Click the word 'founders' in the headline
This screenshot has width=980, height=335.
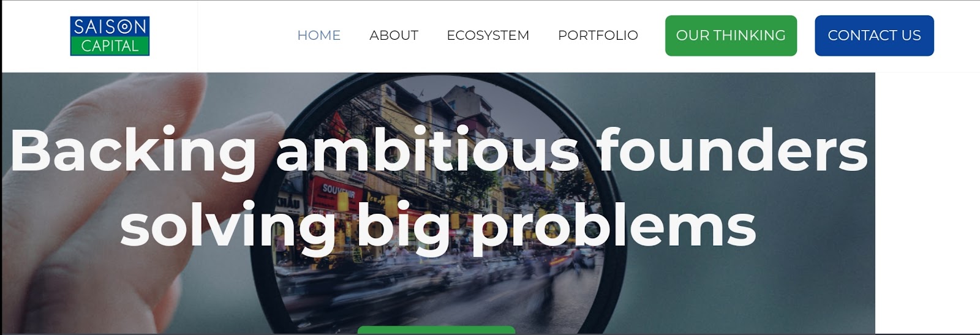coord(733,149)
